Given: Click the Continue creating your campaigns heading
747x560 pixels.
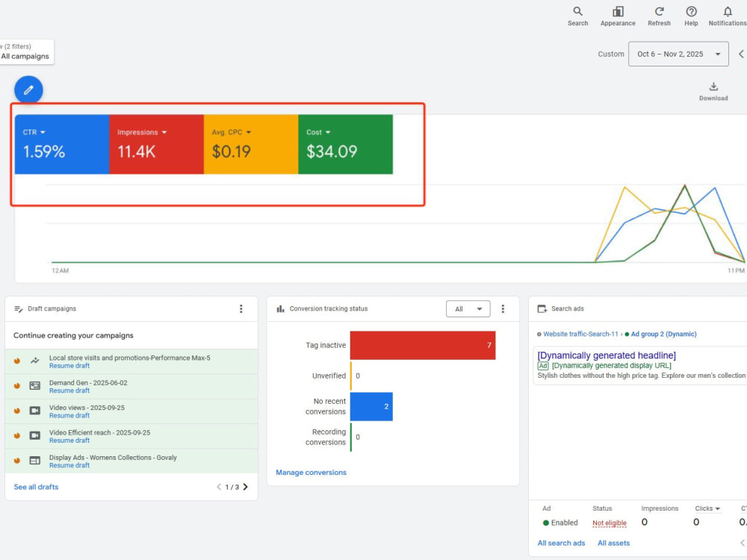Looking at the screenshot, I should 73,335.
